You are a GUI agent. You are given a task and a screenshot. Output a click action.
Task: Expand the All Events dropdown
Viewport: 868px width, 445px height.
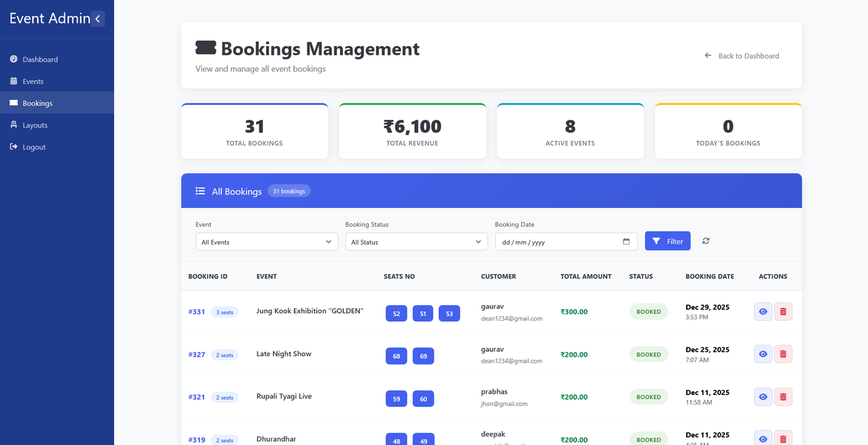pos(266,241)
